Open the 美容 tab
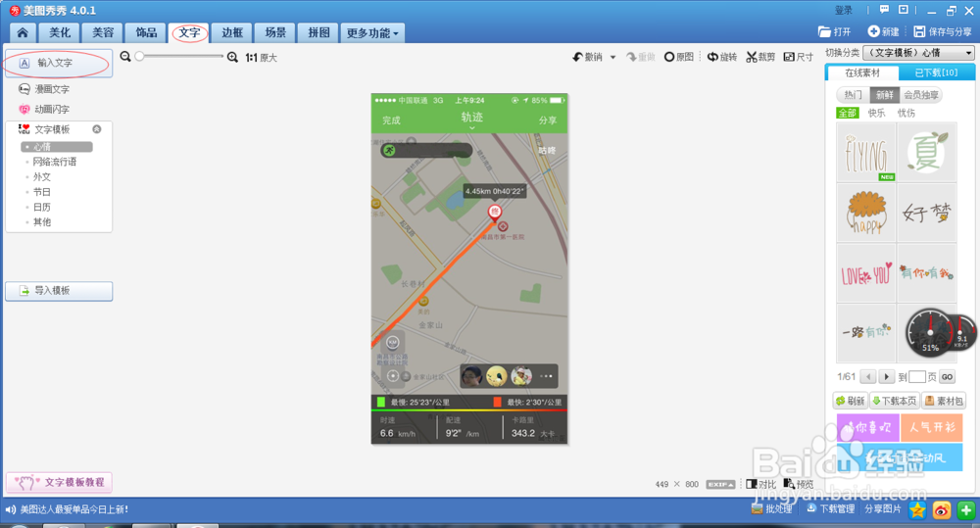 103,32
